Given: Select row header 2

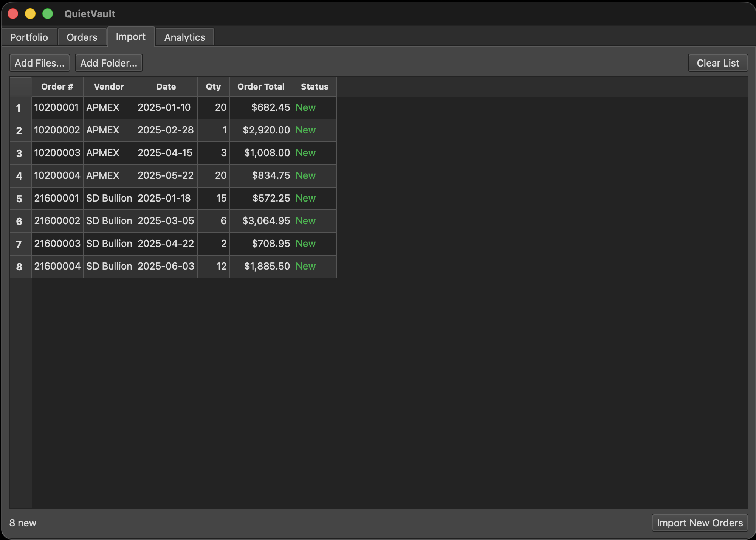Looking at the screenshot, I should tap(20, 130).
